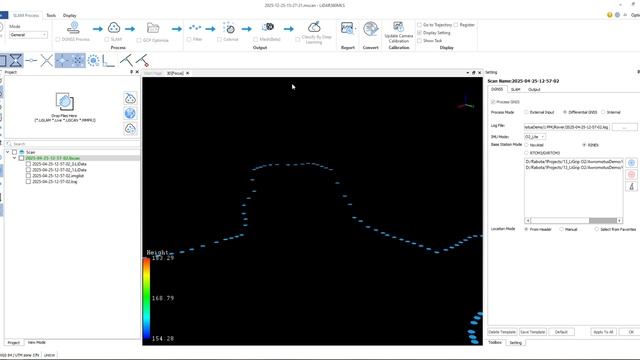Image resolution: width=640 pixels, height=360 pixels.
Task: Select the branching line with red marker tool
Action: point(142,60)
